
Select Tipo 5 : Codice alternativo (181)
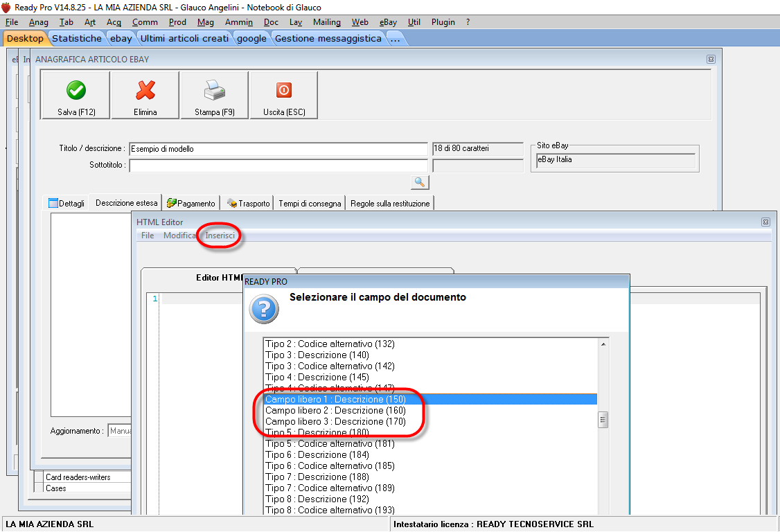431,443
